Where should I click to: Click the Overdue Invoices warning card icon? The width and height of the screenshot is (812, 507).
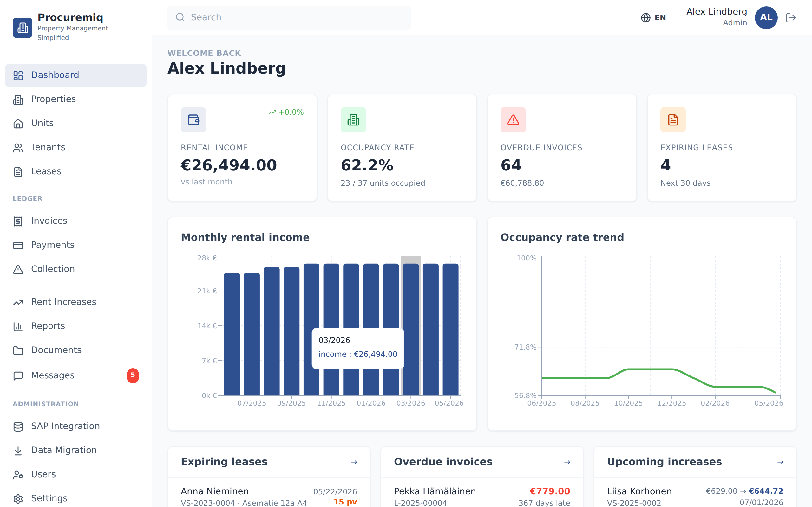coord(513,120)
